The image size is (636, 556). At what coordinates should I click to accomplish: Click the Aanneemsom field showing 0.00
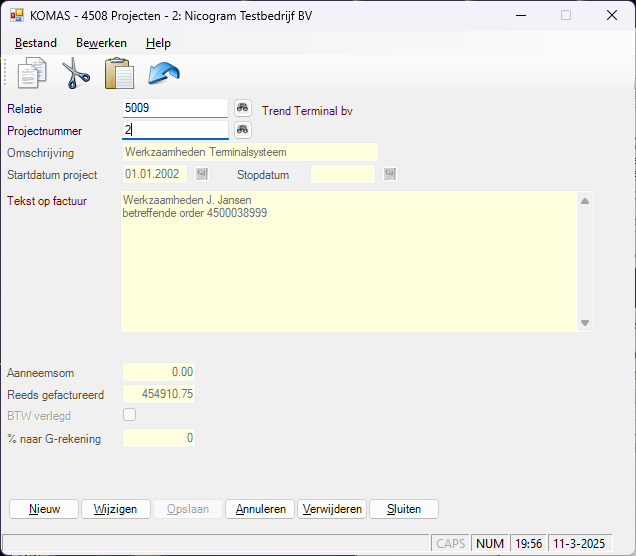(159, 372)
